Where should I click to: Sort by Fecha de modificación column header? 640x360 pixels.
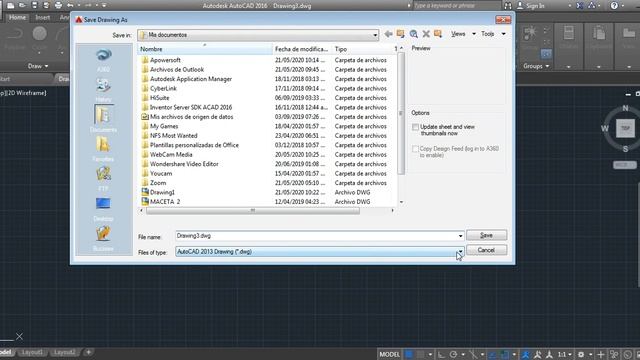coord(302,49)
